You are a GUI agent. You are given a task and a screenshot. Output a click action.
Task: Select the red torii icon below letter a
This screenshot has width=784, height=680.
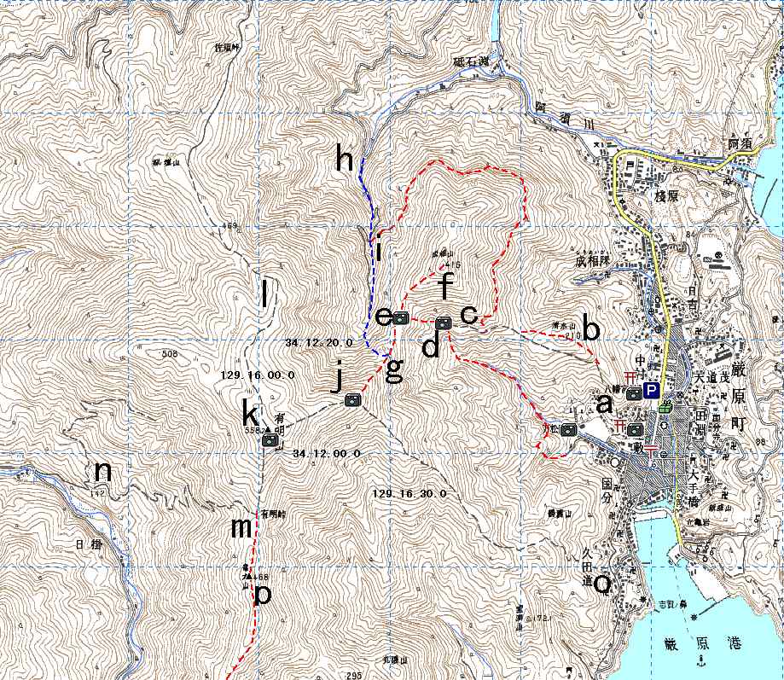pos(619,427)
